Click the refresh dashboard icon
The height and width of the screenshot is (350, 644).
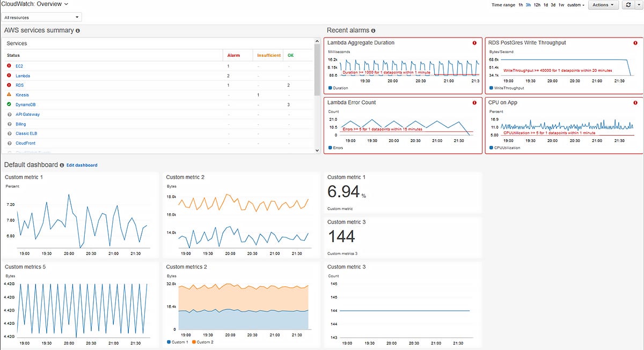[x=628, y=5]
